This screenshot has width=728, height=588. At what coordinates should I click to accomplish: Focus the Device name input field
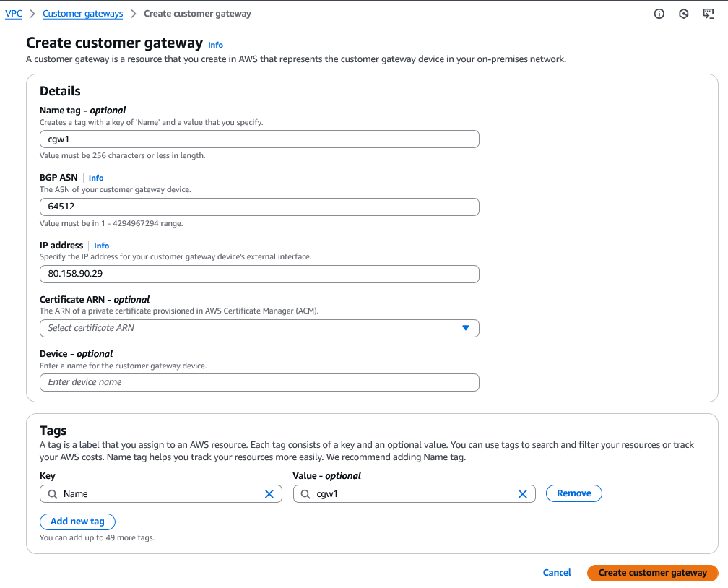259,382
